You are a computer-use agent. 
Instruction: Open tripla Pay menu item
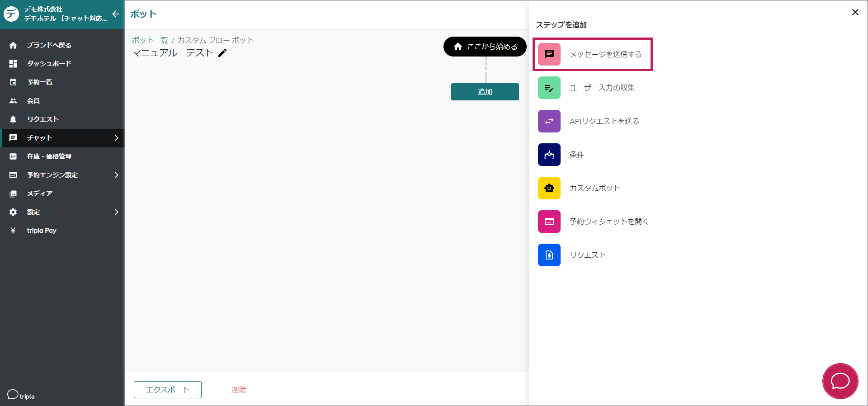click(42, 231)
